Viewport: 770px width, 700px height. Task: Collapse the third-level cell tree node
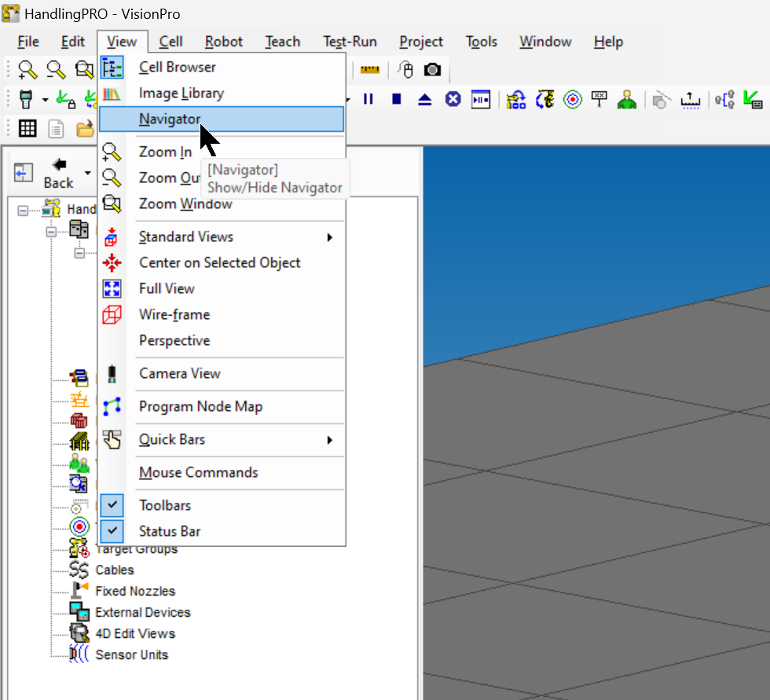click(79, 253)
